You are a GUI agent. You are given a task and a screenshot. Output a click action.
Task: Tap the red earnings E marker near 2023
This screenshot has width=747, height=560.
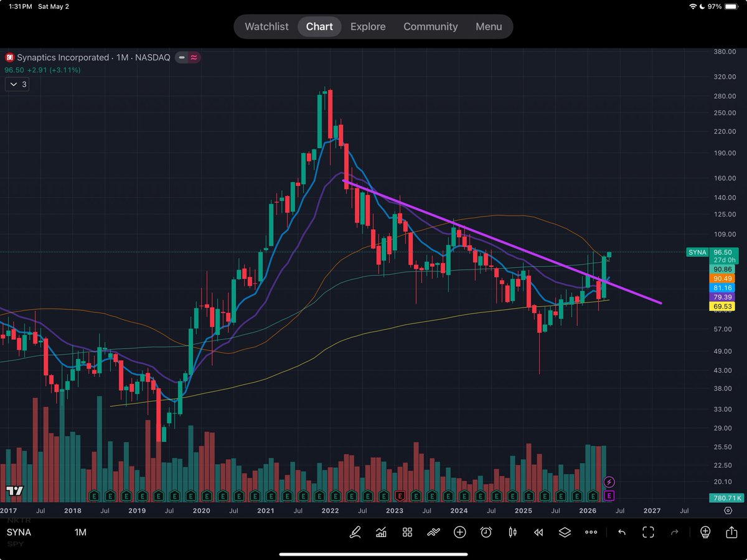click(399, 496)
